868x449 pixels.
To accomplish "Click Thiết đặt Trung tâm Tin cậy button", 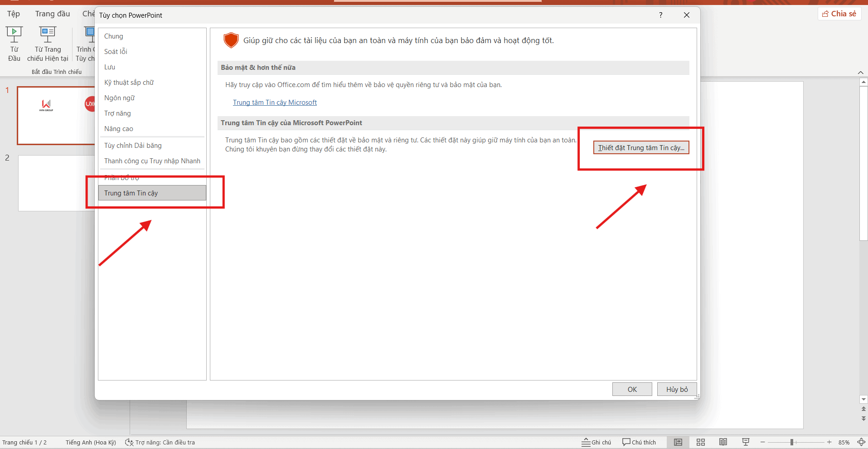I will [641, 148].
